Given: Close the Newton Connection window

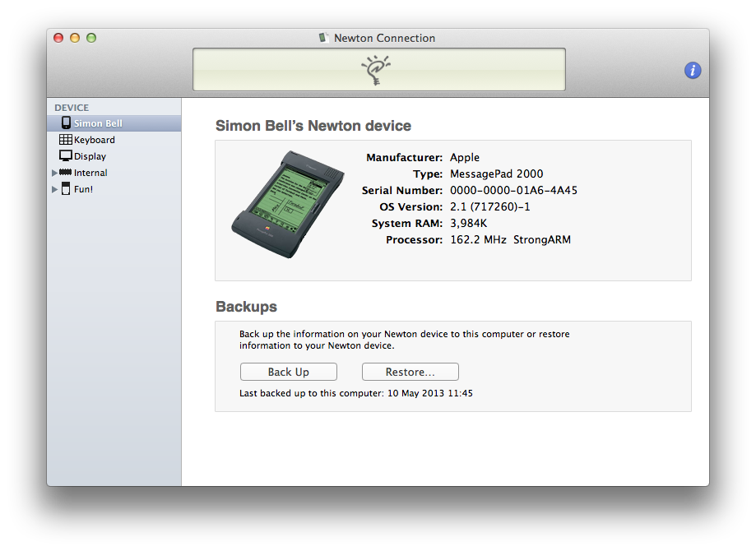Looking at the screenshot, I should coord(58,38).
